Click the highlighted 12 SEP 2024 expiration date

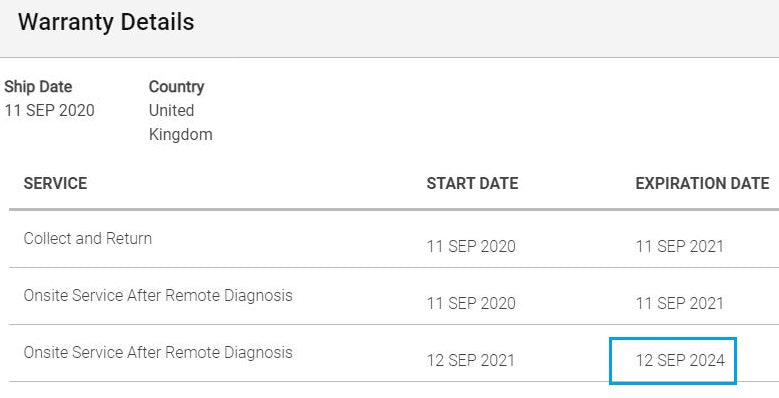click(680, 360)
